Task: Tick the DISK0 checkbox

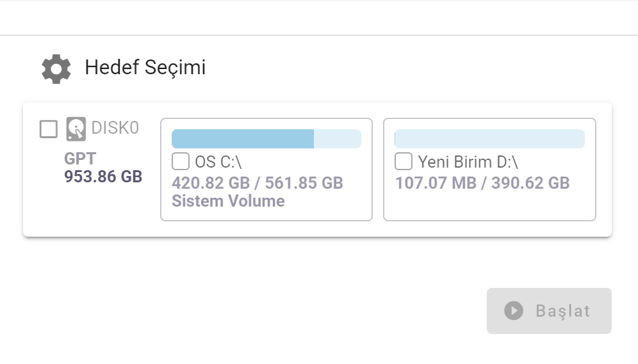Action: 49,129
